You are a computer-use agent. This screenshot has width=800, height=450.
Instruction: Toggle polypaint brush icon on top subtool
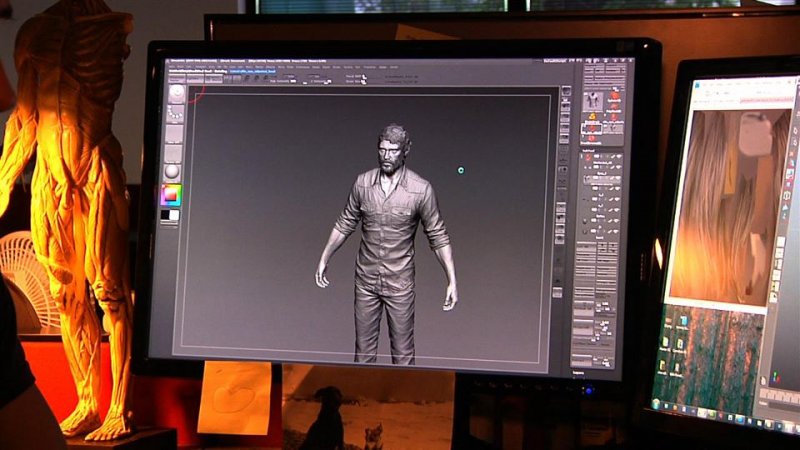point(612,156)
